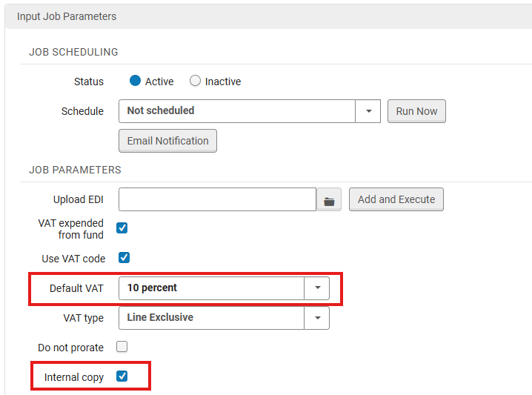The image size is (532, 395).
Task: Enable the Do not prorate checkbox
Action: pos(122,347)
